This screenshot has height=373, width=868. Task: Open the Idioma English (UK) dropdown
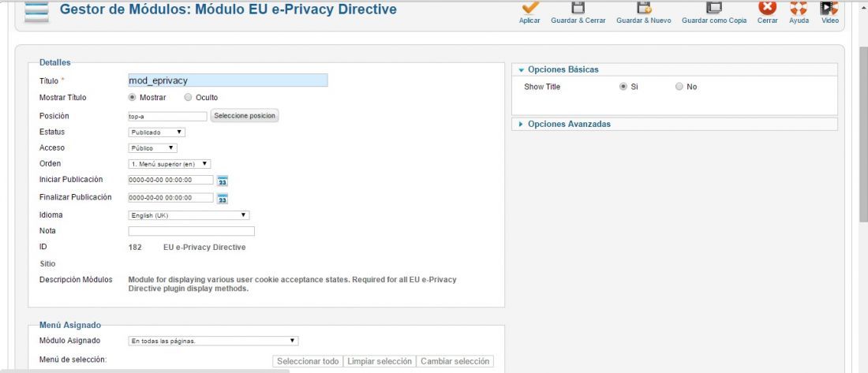pyautogui.click(x=189, y=215)
